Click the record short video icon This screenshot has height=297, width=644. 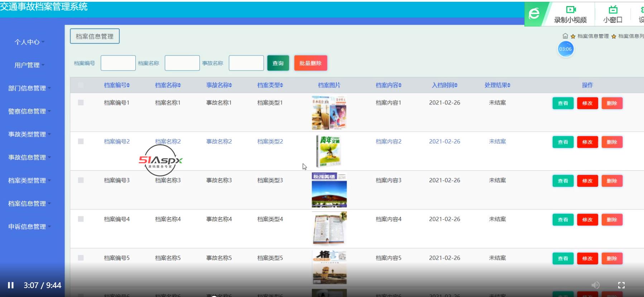tap(571, 10)
